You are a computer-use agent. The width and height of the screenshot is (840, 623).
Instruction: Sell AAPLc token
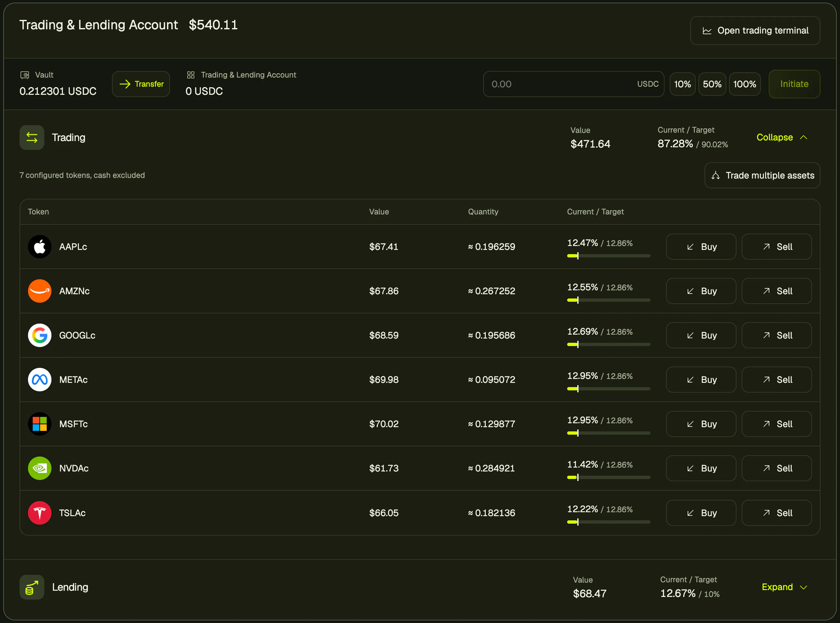coord(777,247)
